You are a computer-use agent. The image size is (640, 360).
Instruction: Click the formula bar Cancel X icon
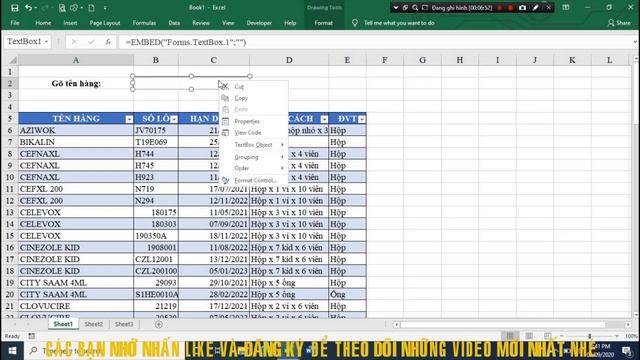pos(74,42)
